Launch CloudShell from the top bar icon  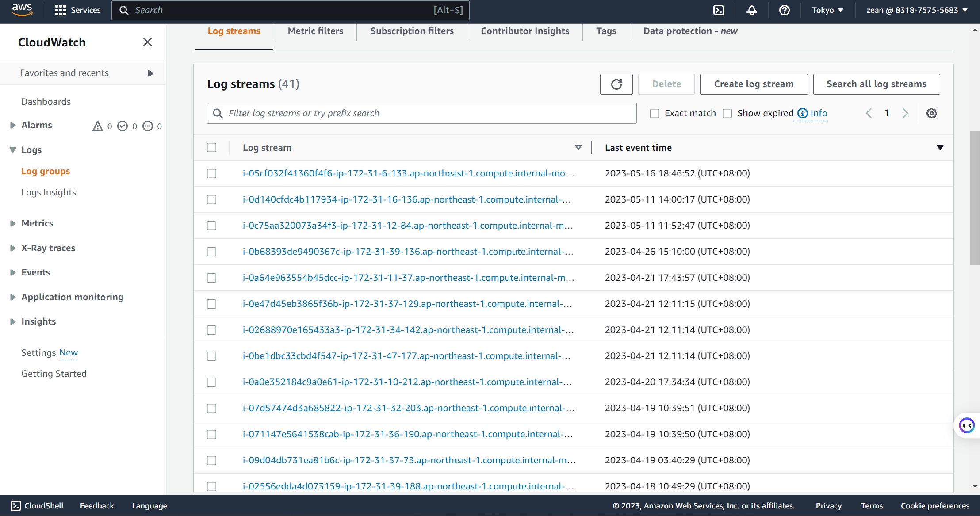[719, 10]
